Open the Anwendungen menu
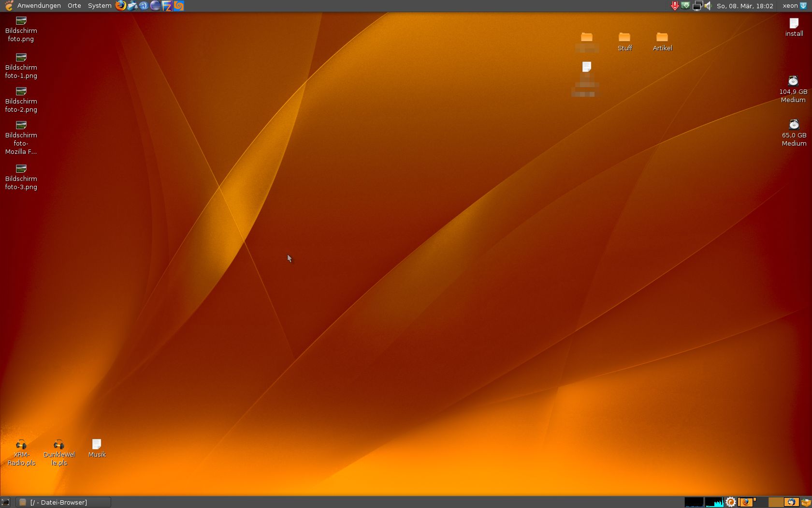 39,6
